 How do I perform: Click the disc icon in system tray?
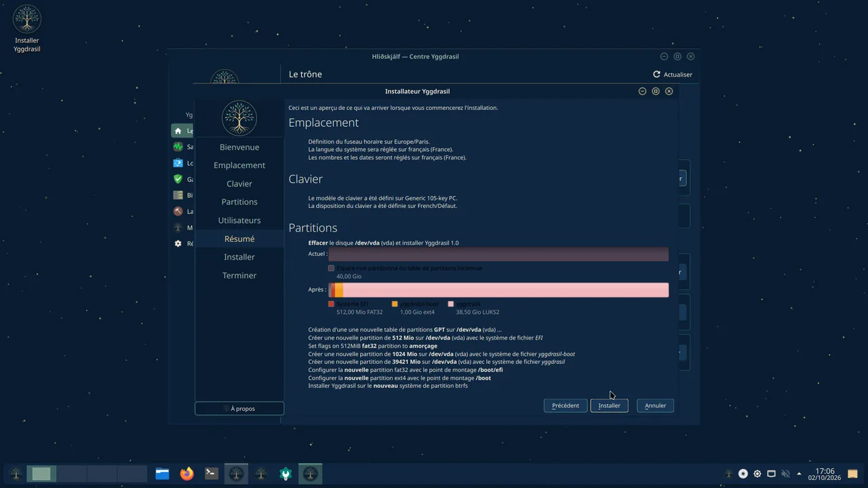click(x=743, y=474)
